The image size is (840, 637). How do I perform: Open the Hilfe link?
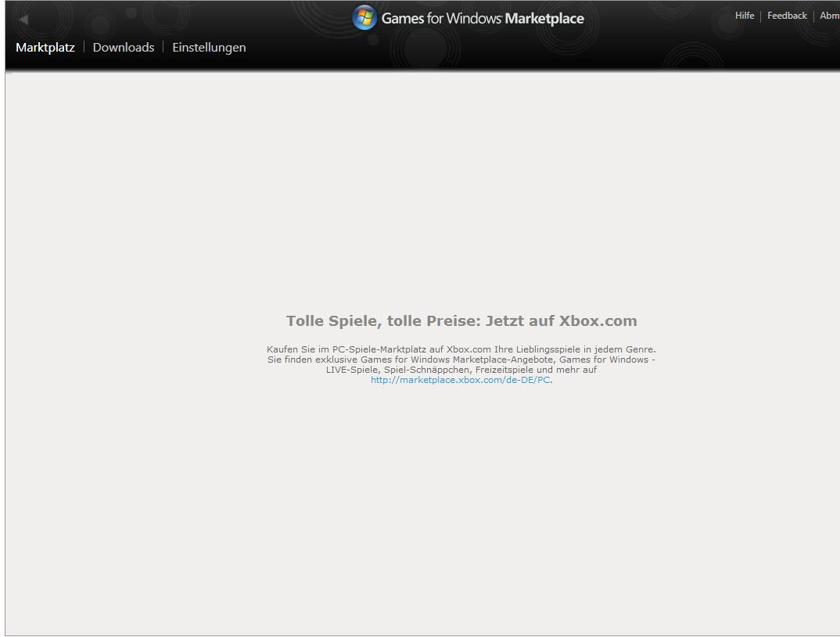tap(744, 16)
